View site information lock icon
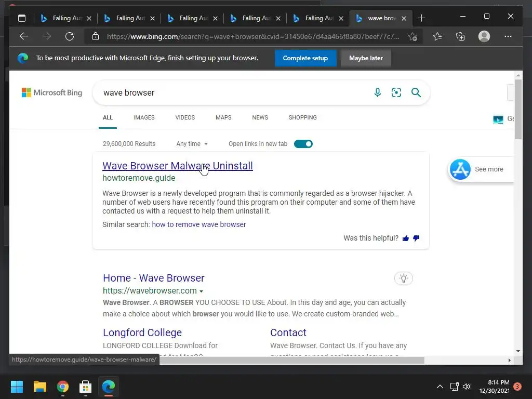 pyautogui.click(x=96, y=36)
